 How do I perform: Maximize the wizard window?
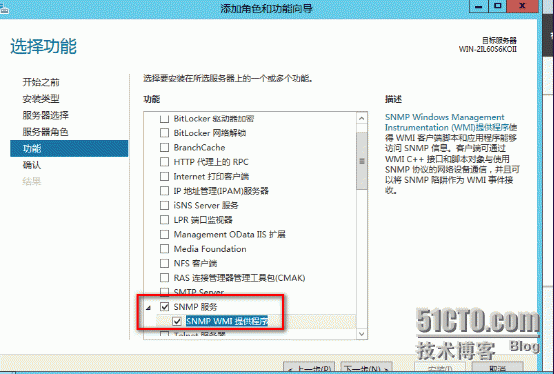498,6
